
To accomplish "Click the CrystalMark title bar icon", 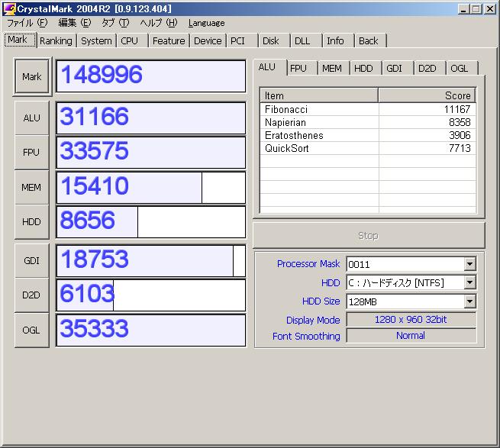I will tap(9, 8).
